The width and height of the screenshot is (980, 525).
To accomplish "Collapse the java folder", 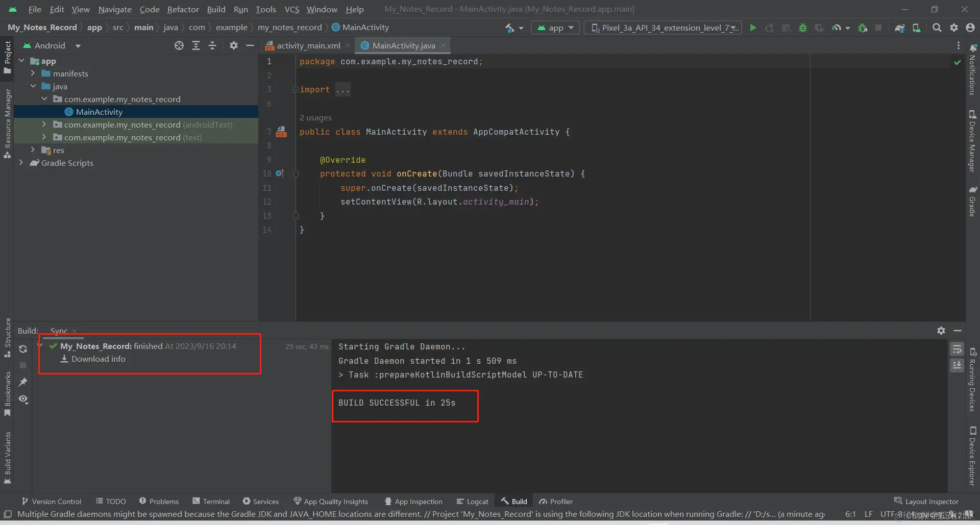I will (33, 86).
